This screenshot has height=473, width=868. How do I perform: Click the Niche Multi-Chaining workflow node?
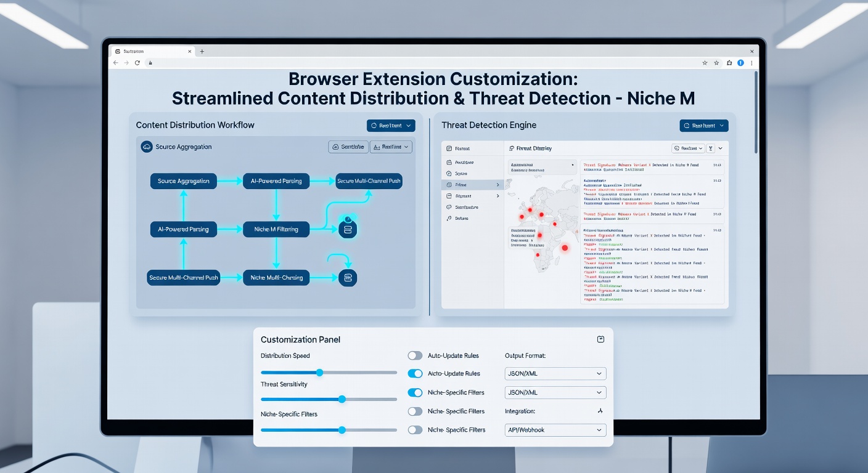(276, 278)
